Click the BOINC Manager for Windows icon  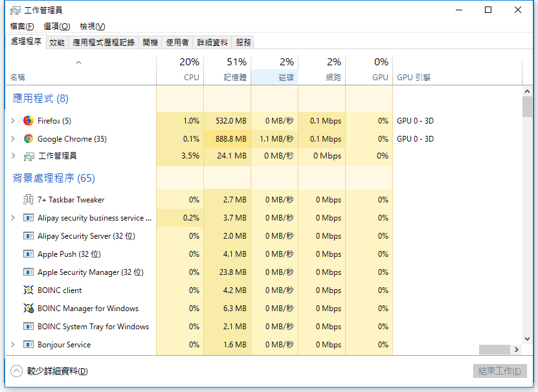point(28,309)
